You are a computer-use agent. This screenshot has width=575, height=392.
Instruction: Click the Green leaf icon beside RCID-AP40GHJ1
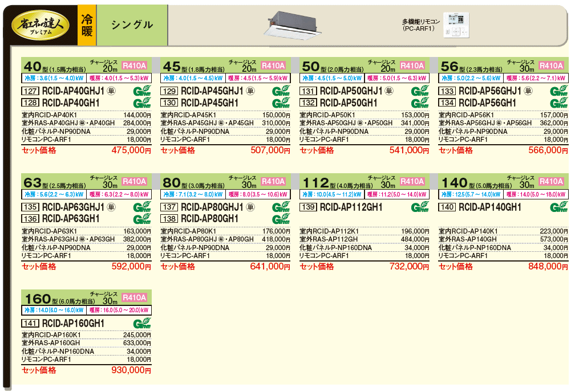142,91
